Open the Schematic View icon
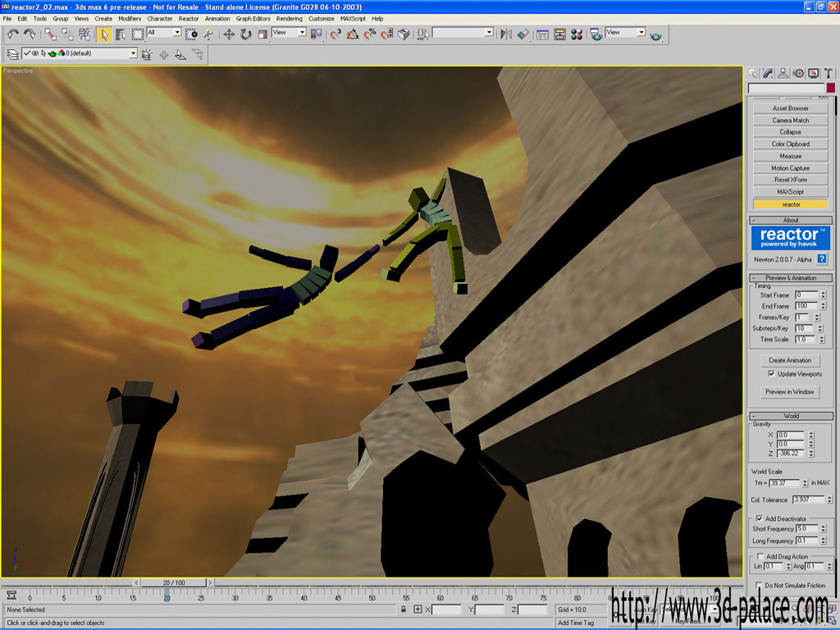840x630 pixels. pyautogui.click(x=559, y=34)
